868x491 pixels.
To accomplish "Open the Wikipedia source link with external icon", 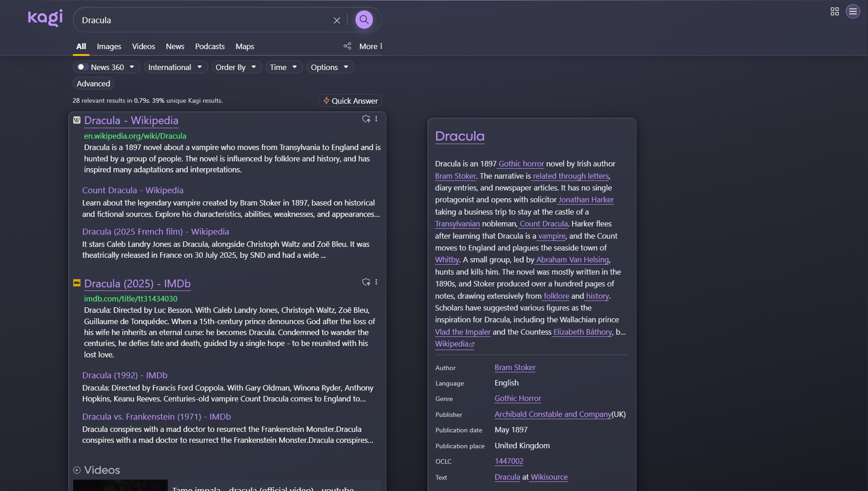I will (455, 344).
